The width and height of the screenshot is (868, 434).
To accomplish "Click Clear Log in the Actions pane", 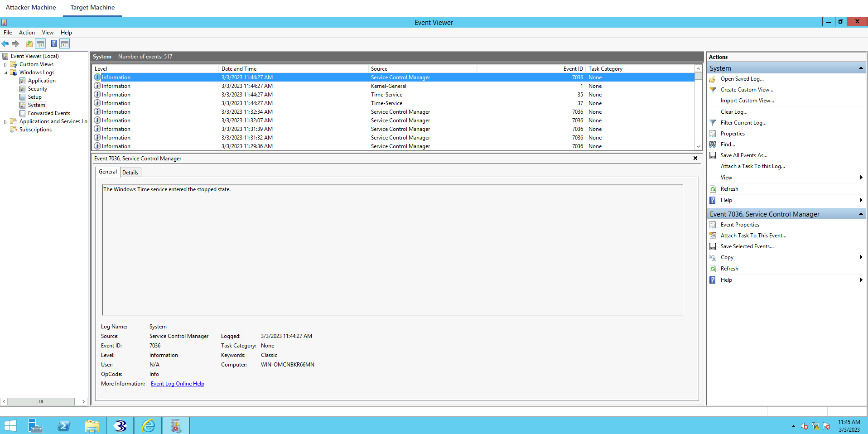I will pyautogui.click(x=734, y=112).
